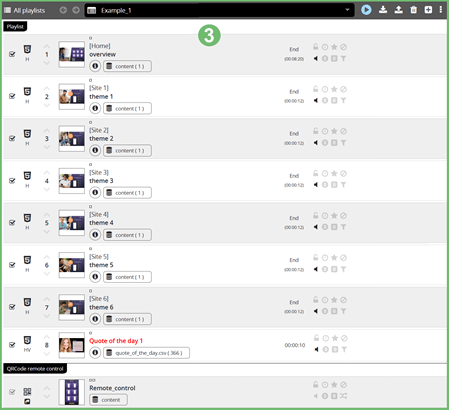Screen dimensions: 449x410
Task: Open the three-dot more options menu
Action: point(441,10)
